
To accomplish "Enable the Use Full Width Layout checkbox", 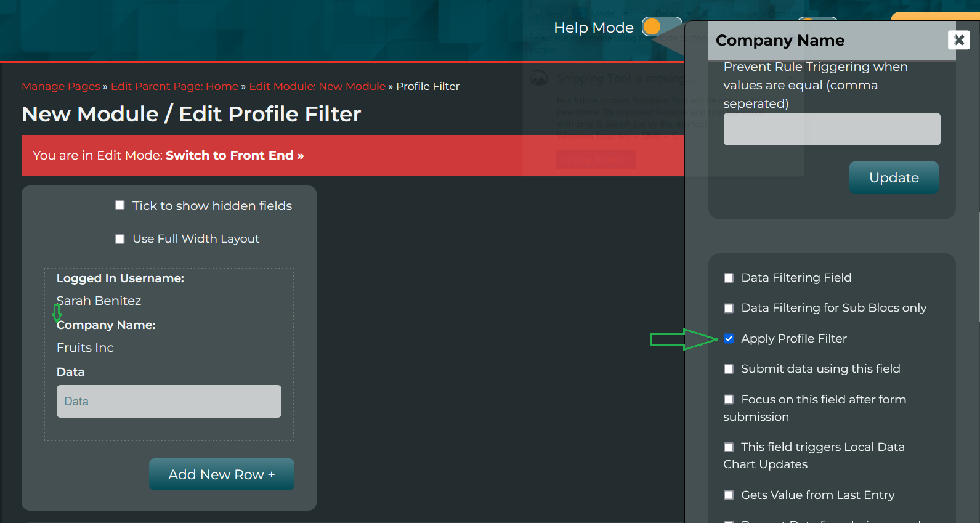I will (x=119, y=239).
